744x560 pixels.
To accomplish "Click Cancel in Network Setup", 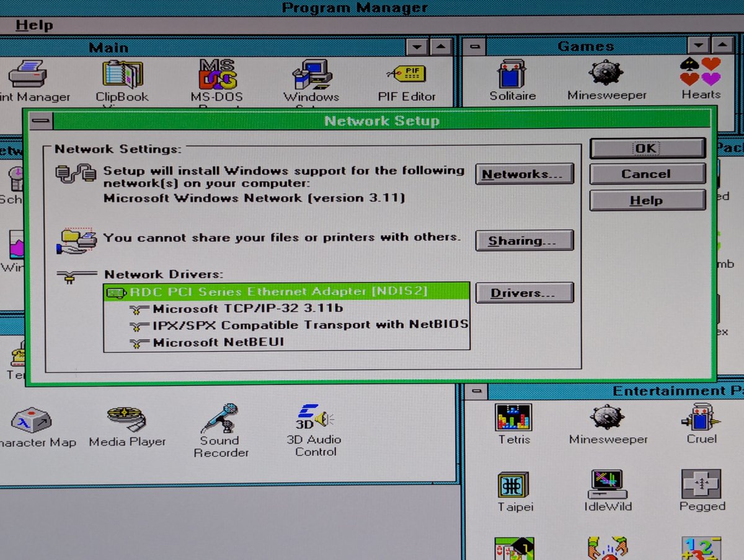I will [647, 174].
